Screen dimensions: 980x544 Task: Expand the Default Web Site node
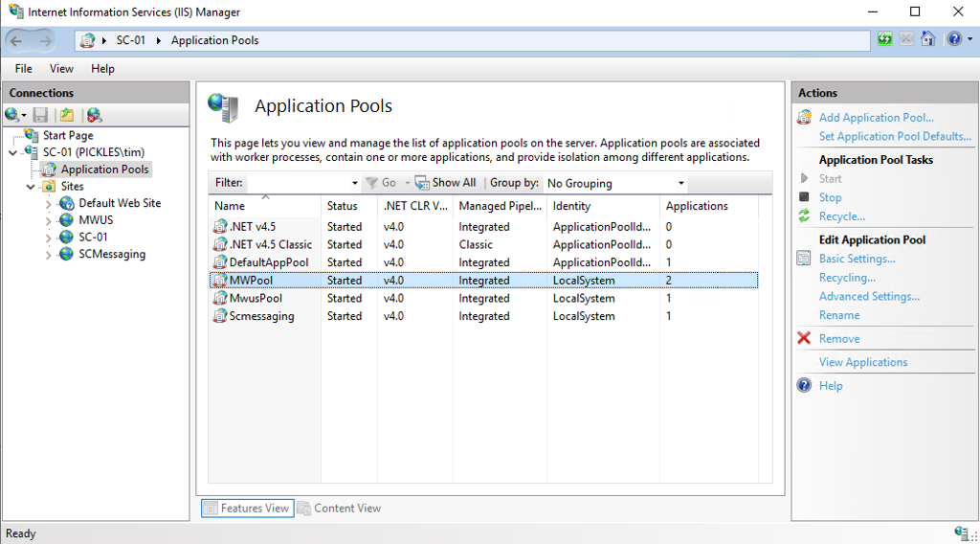(x=48, y=203)
